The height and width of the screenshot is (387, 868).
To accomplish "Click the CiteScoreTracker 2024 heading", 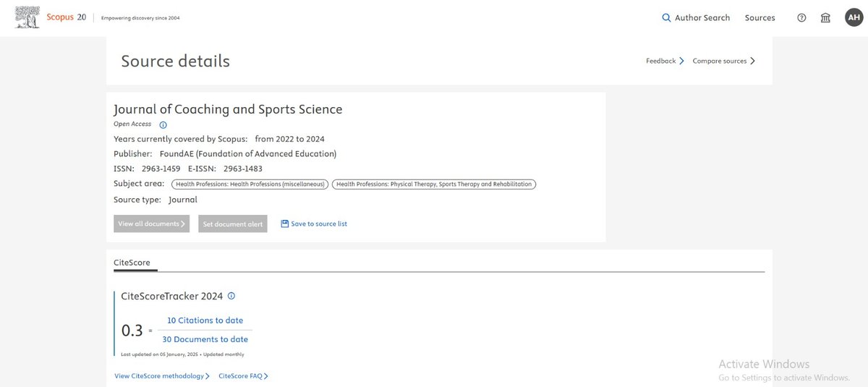I will click(x=172, y=296).
